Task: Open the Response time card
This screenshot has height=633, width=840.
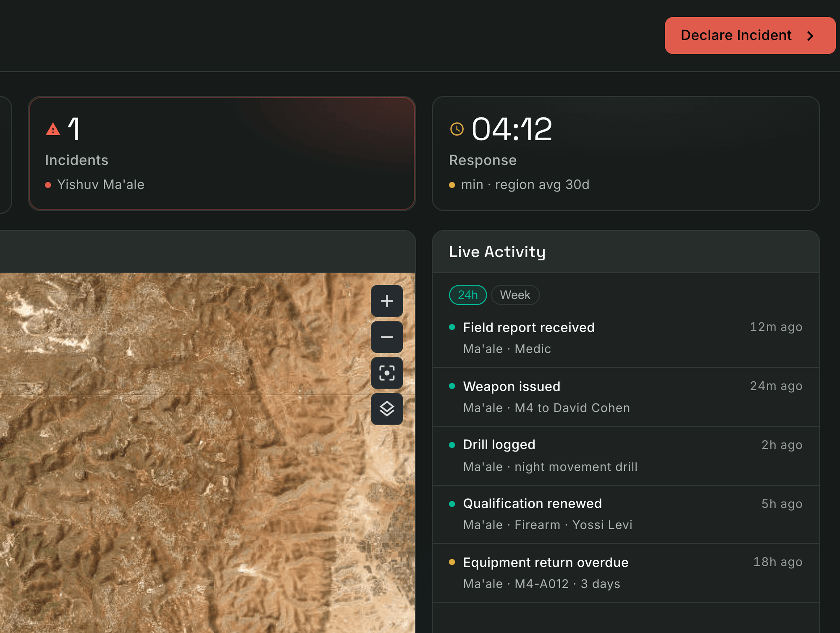Action: pyautogui.click(x=626, y=153)
